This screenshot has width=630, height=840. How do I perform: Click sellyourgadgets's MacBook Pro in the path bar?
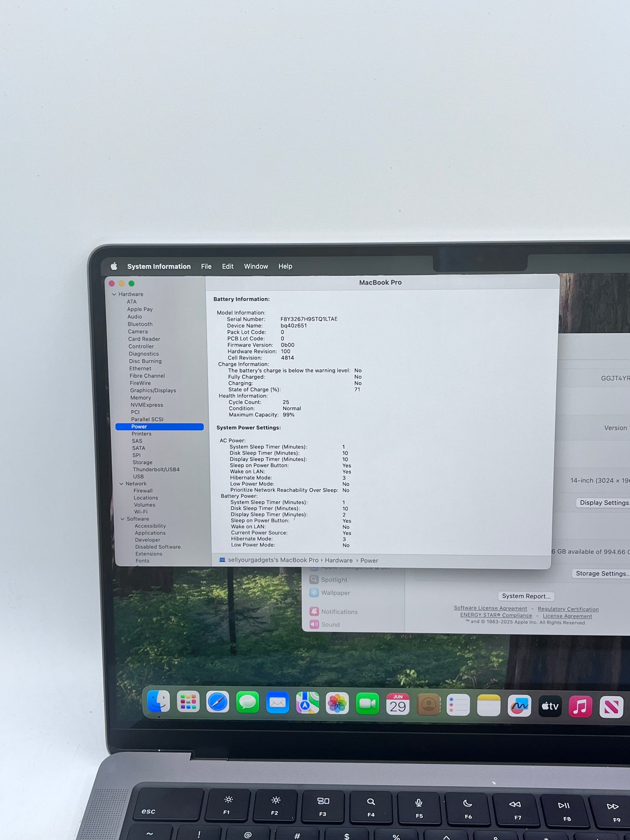coord(273,560)
